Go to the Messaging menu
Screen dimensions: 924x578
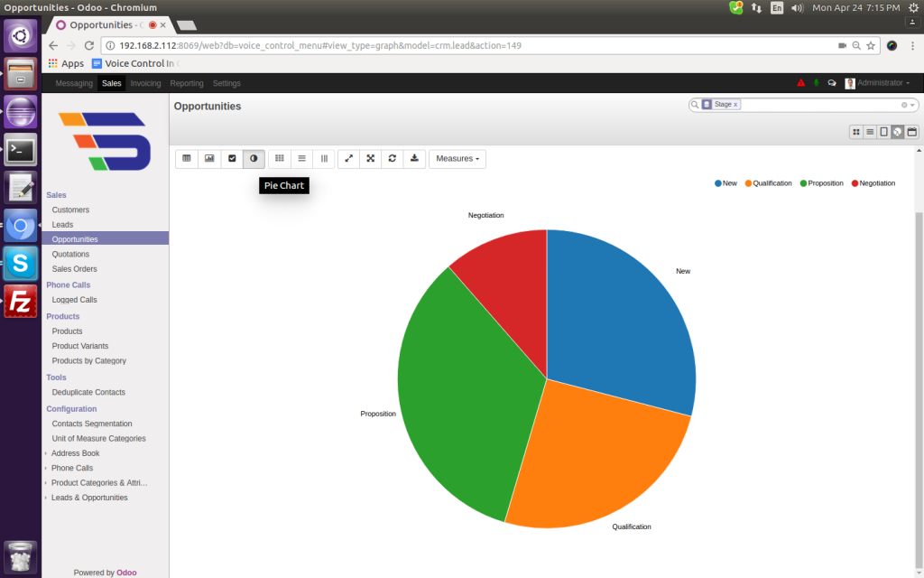(x=74, y=83)
